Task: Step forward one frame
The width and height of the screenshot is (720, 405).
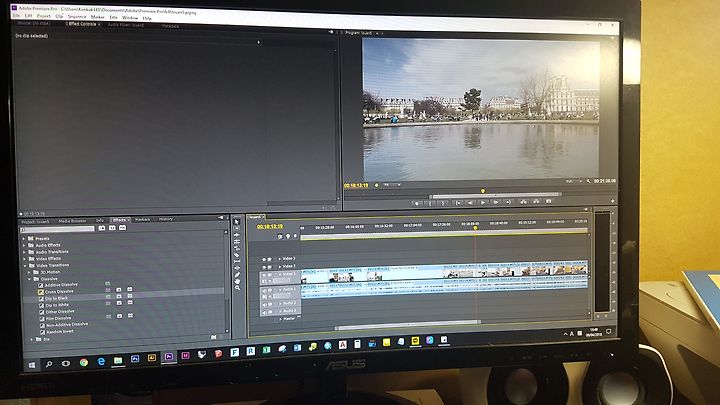Action: pyautogui.click(x=495, y=202)
